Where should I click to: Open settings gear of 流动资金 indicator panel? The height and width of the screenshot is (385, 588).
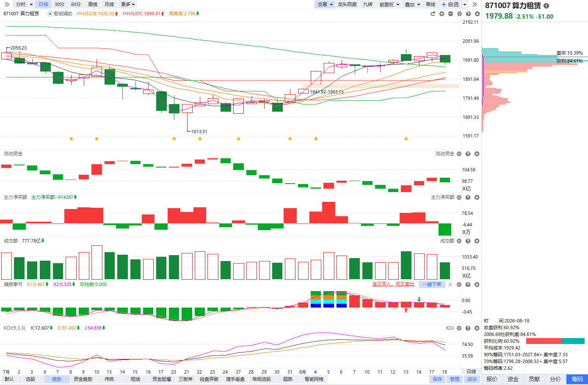tap(459, 154)
